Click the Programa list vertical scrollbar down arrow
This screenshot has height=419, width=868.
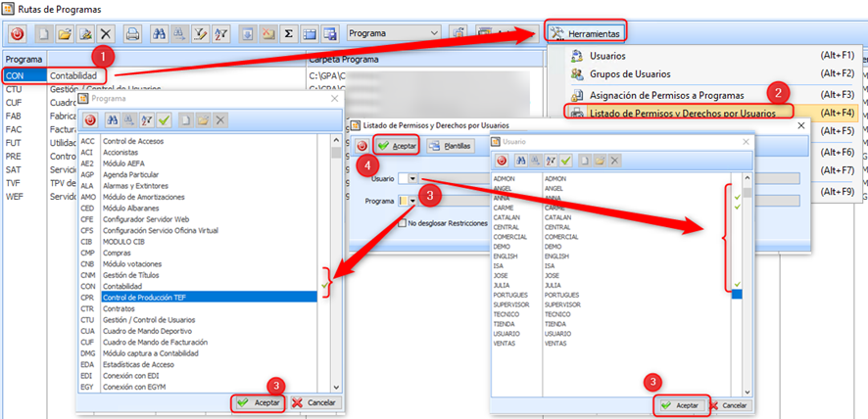point(337,387)
